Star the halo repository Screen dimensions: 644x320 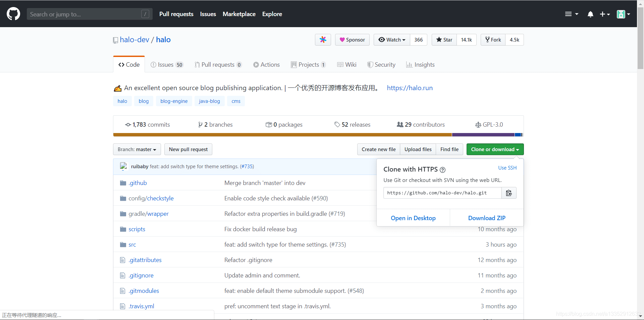click(444, 40)
